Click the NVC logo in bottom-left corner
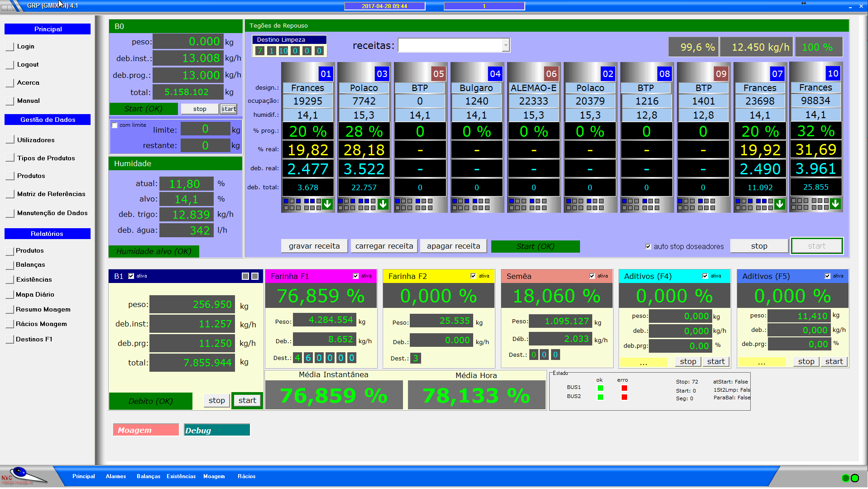 coord(23,475)
